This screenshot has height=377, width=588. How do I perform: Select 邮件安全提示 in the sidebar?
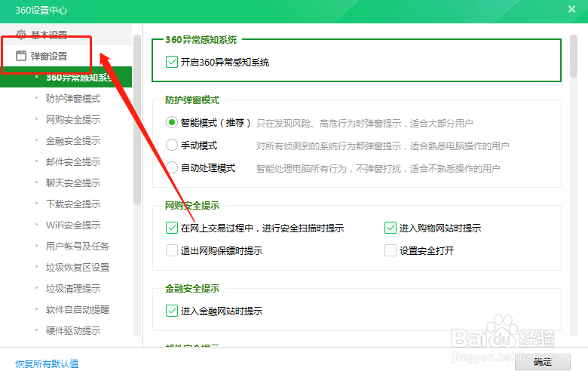pos(73,161)
